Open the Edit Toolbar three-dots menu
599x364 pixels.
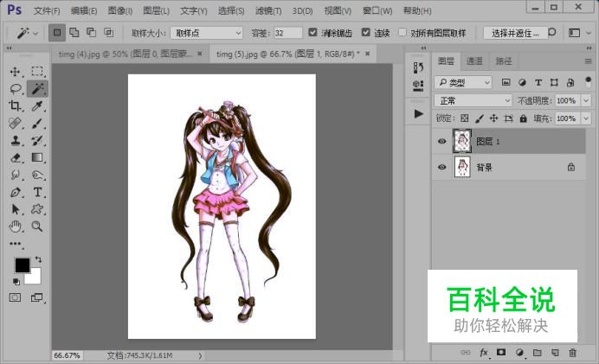(x=15, y=244)
